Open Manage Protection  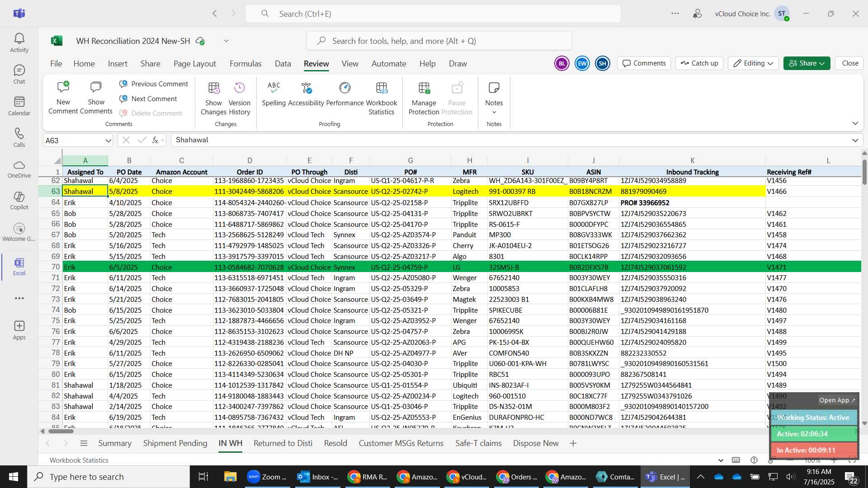pyautogui.click(x=424, y=99)
